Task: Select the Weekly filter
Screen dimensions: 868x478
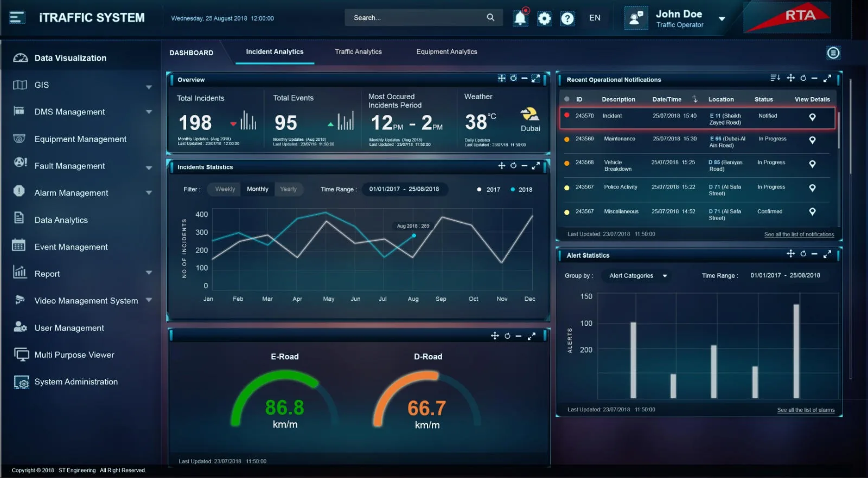Action: (x=225, y=189)
